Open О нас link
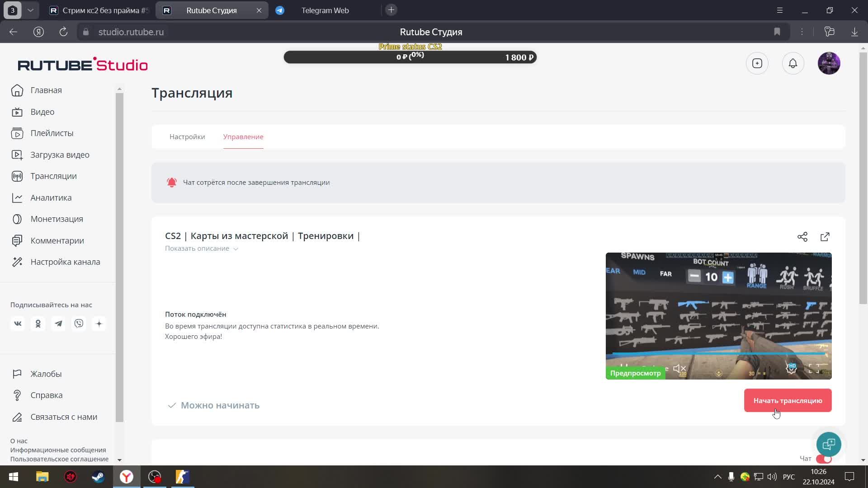Screen dimensions: 868x488 19,441
